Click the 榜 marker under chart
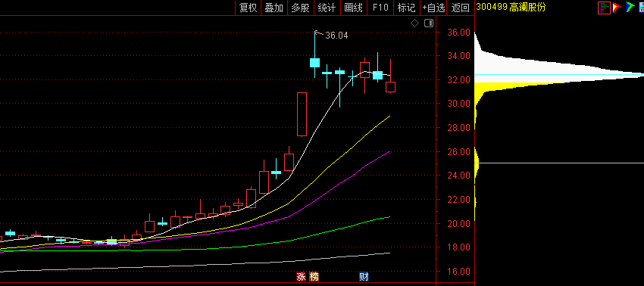The width and height of the screenshot is (644, 286). [x=314, y=277]
